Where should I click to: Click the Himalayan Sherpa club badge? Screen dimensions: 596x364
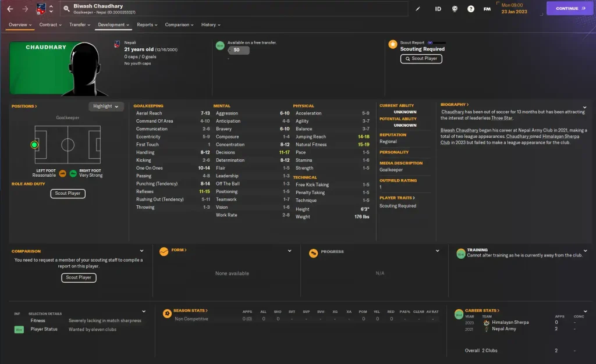pyautogui.click(x=486, y=322)
